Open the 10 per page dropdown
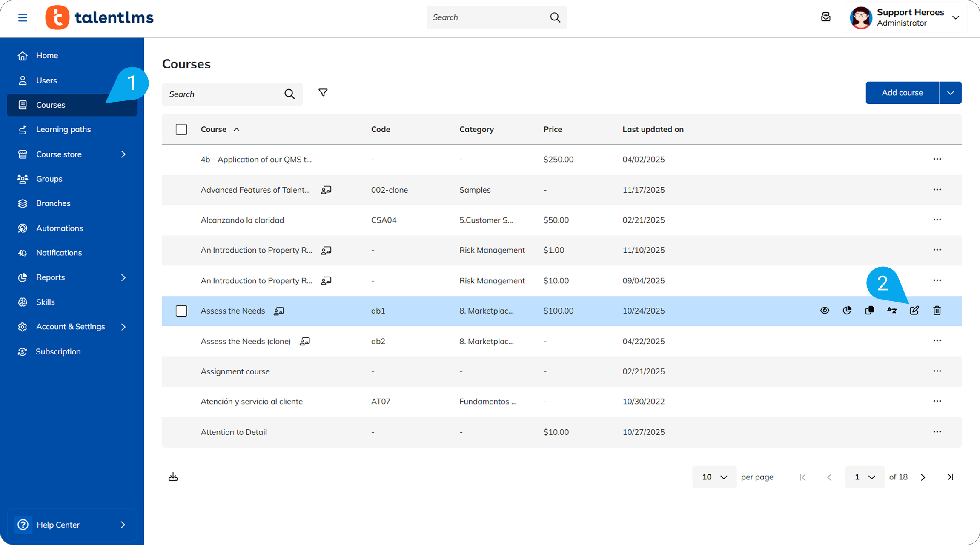This screenshot has width=980, height=545. pyautogui.click(x=714, y=477)
